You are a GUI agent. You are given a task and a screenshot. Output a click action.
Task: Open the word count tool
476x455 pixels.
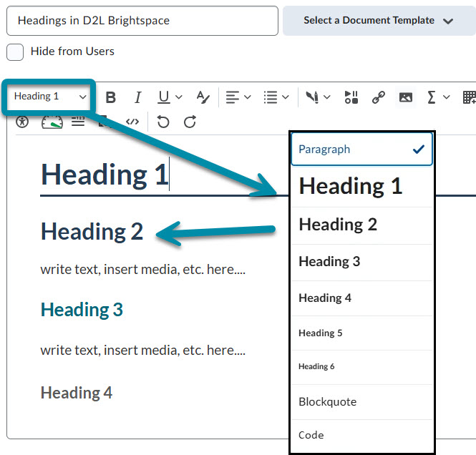coord(78,122)
